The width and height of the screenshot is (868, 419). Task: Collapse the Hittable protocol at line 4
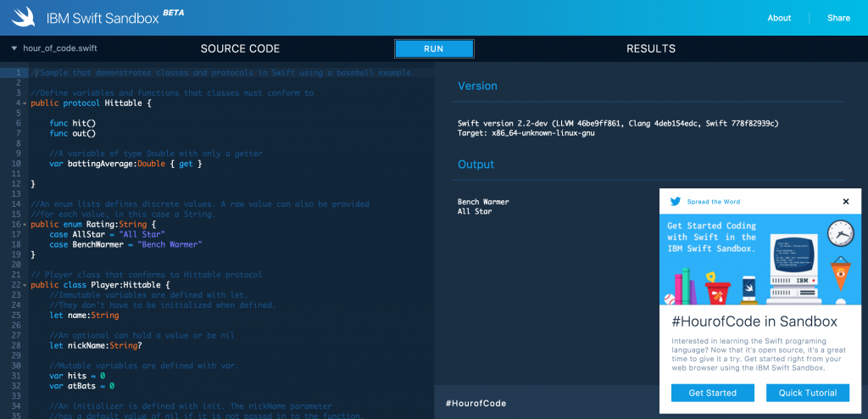click(x=25, y=103)
